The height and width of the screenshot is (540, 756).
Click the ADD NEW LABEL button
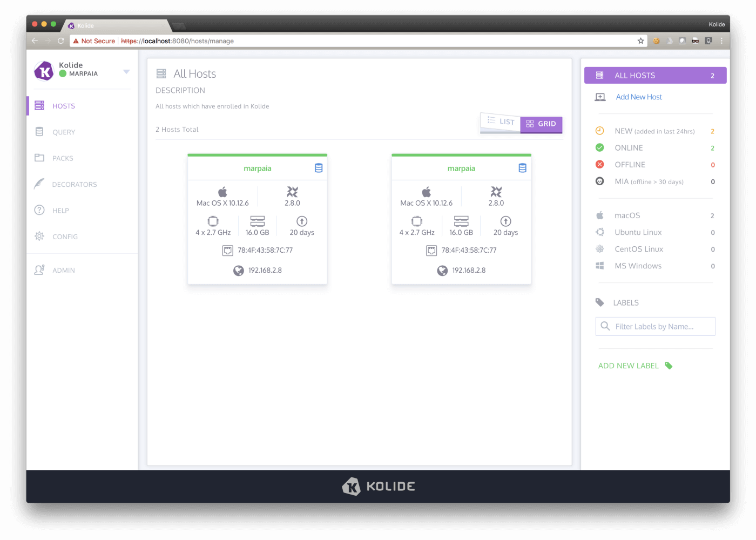click(x=629, y=366)
